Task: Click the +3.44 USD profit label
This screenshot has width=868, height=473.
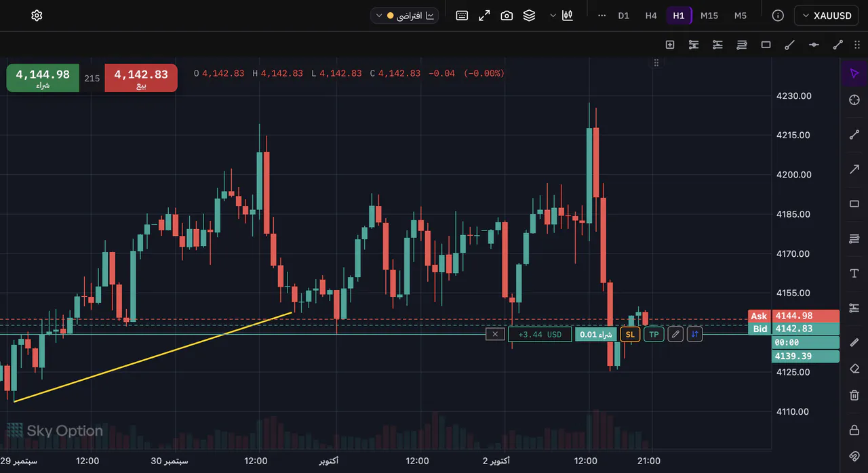Action: (x=540, y=334)
